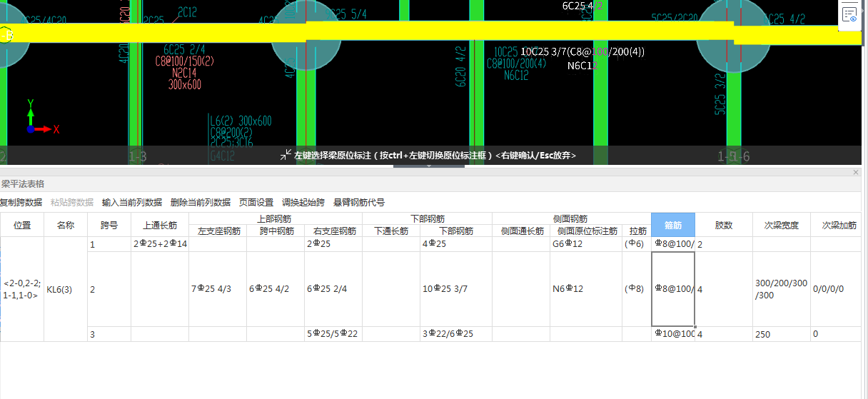Select the 跨号 column header
This screenshot has height=399, width=868.
pyautogui.click(x=109, y=225)
